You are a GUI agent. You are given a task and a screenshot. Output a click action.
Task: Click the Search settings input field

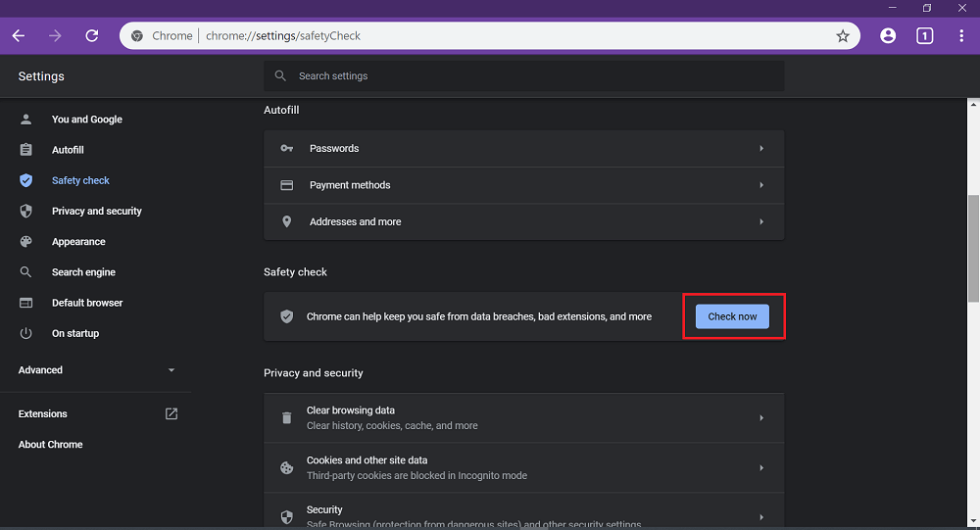click(523, 75)
